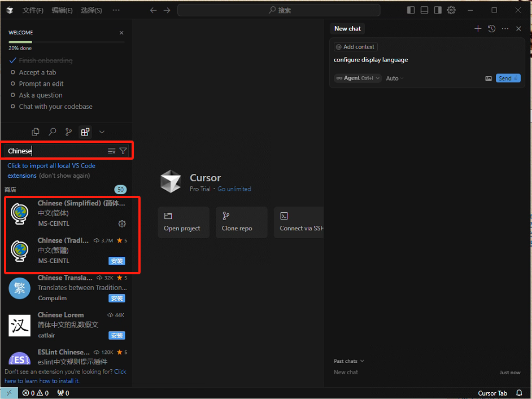Select the New chat tab
This screenshot has width=532, height=399.
347,29
